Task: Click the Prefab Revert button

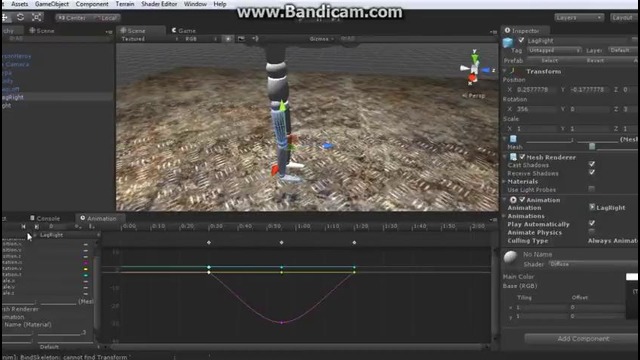Action: coord(595,60)
